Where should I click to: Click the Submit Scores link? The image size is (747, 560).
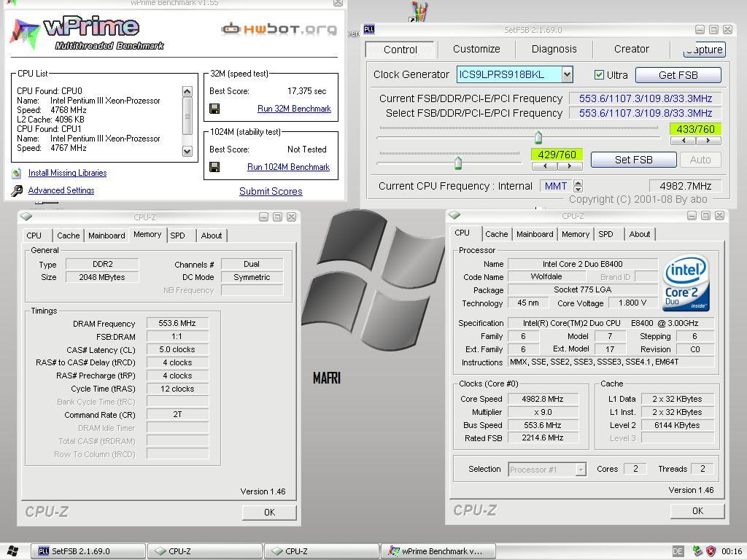coord(271,192)
